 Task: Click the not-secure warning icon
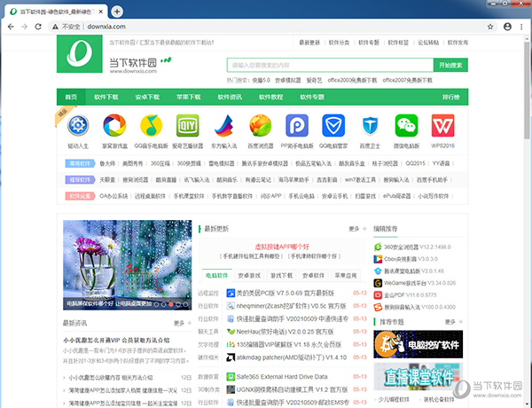(x=55, y=27)
